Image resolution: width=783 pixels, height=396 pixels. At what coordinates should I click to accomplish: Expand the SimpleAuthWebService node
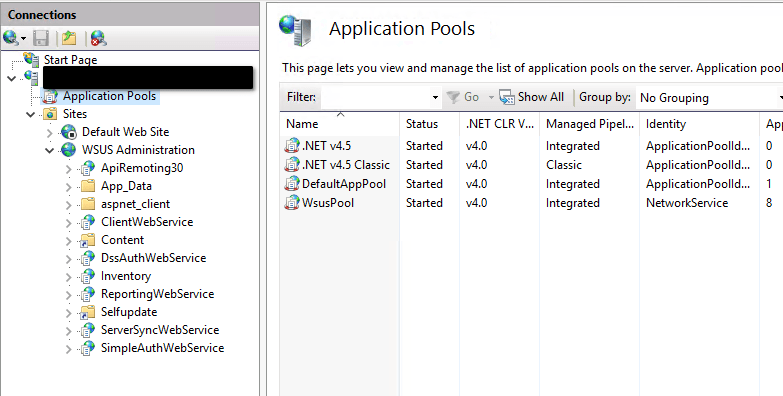coord(68,348)
